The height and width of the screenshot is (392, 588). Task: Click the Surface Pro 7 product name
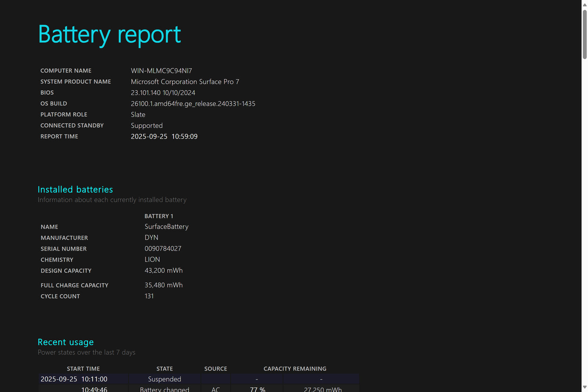click(x=185, y=82)
